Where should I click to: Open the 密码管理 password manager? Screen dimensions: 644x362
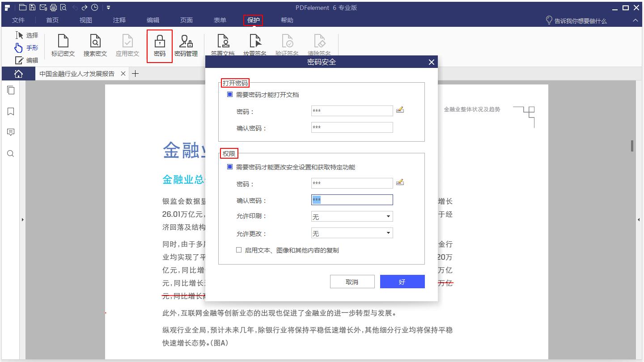[186, 45]
